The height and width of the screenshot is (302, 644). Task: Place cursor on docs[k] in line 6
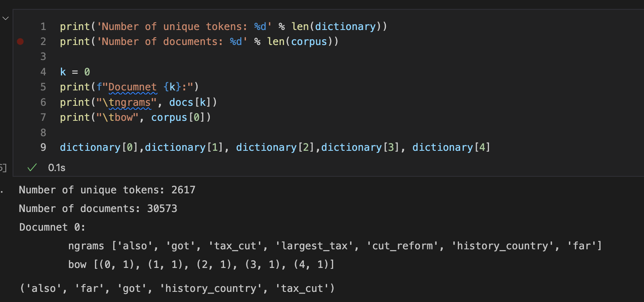tap(192, 103)
